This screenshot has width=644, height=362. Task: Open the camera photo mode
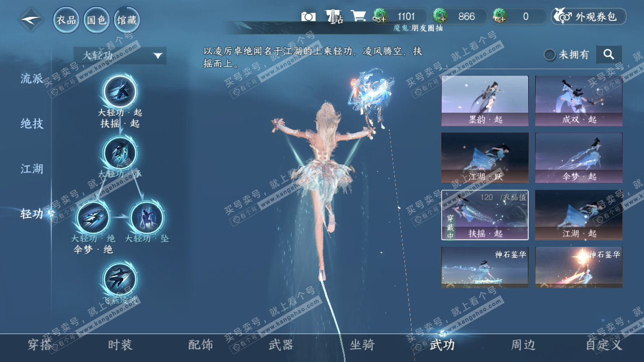click(x=309, y=16)
